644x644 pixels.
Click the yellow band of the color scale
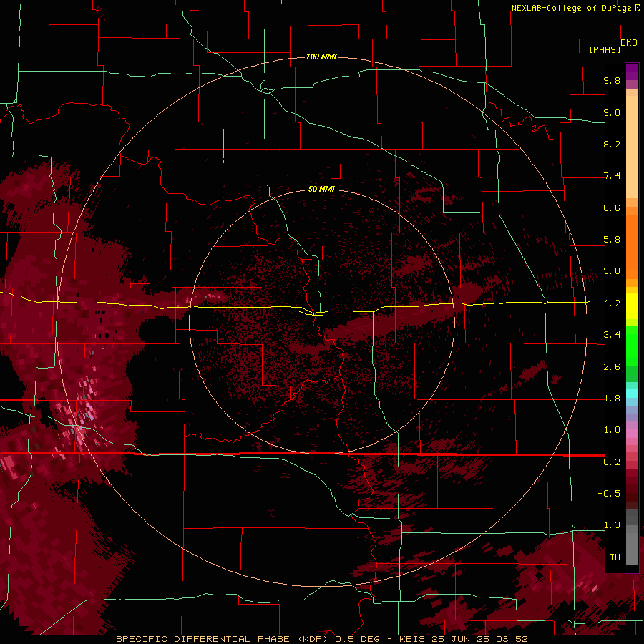pyautogui.click(x=632, y=306)
